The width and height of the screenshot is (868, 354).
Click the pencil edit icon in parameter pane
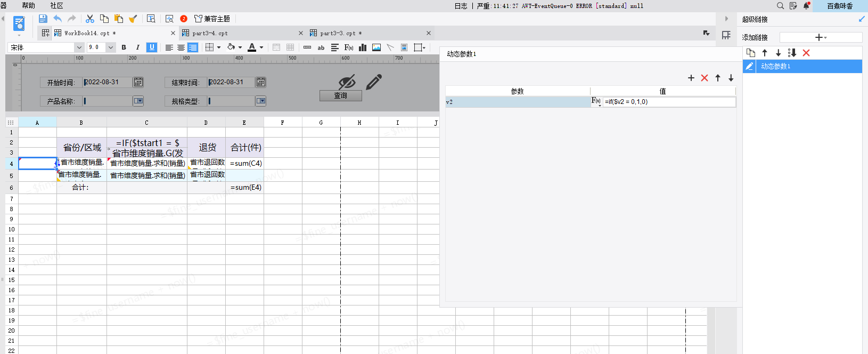[374, 82]
